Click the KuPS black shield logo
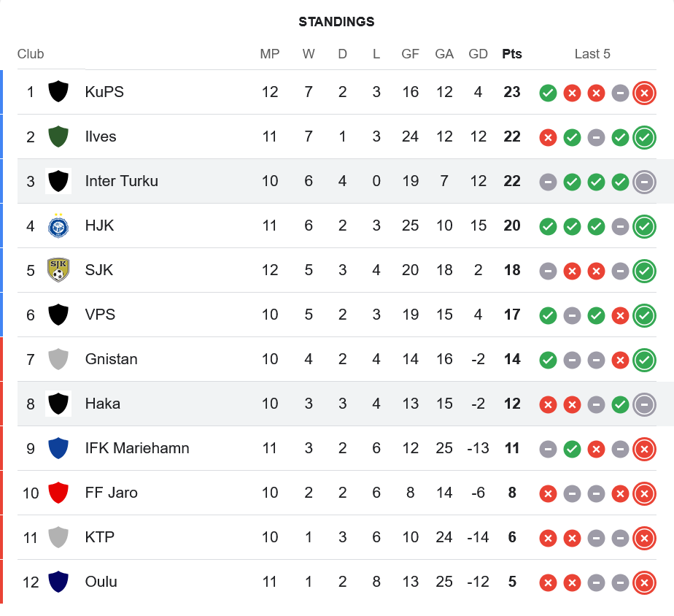Image resolution: width=674 pixels, height=616 pixels. (58, 92)
